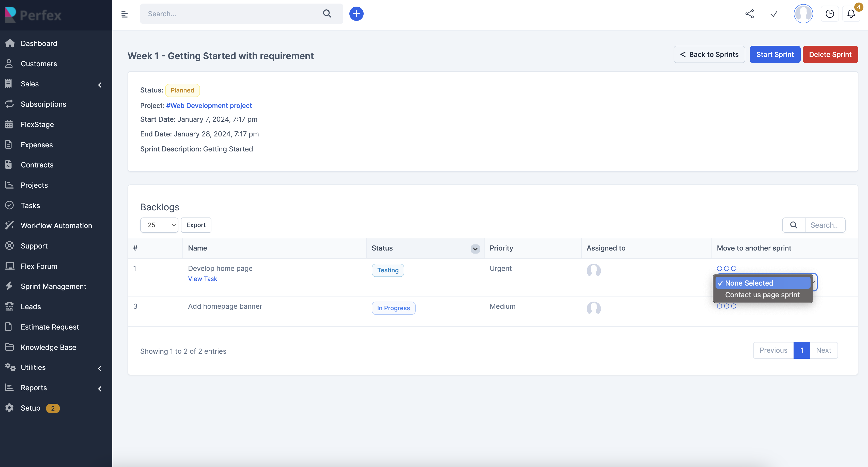Click the Start Sprint button
Viewport: 868px width, 467px height.
[x=775, y=55]
